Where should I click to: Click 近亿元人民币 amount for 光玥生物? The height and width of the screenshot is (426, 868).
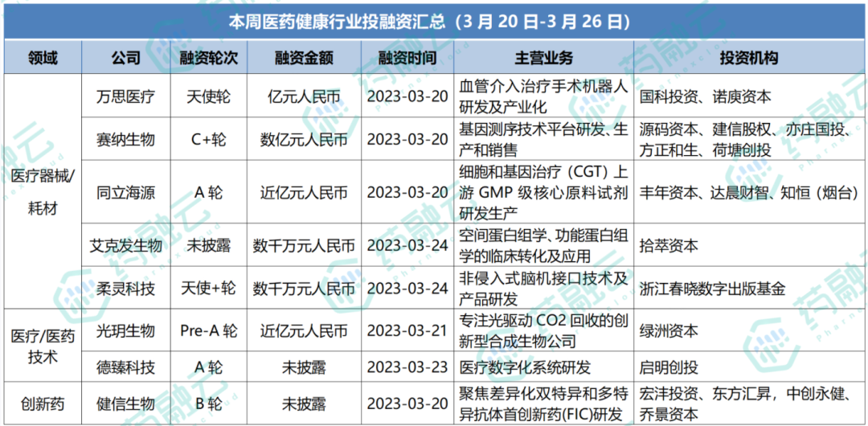point(304,330)
